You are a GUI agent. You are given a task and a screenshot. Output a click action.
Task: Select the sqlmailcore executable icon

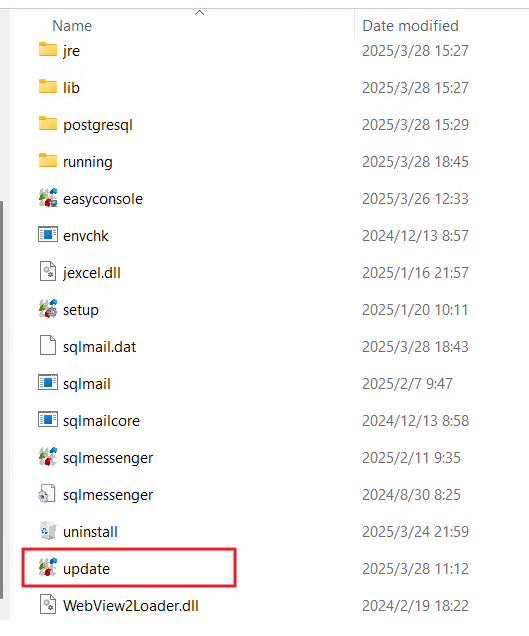48,420
